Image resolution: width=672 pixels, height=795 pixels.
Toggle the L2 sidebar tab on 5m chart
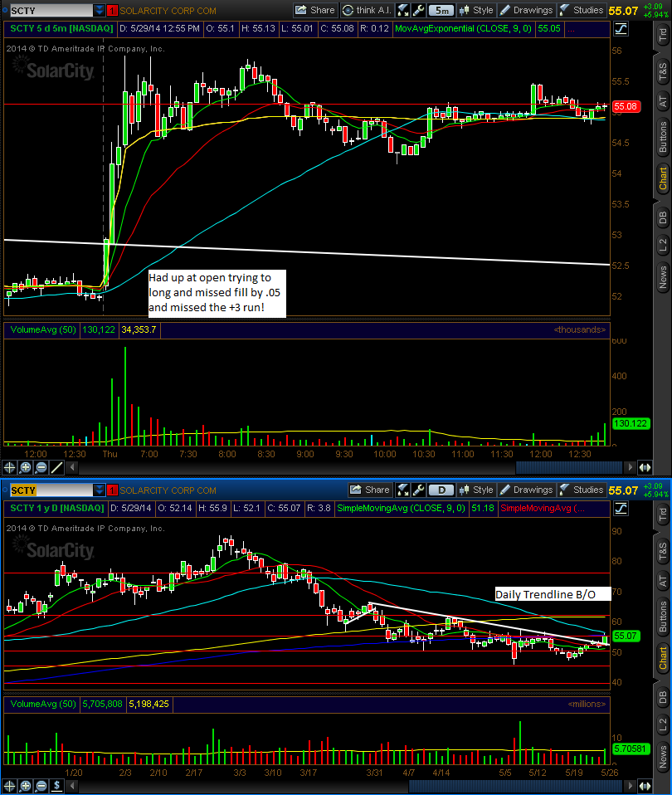pos(663,246)
